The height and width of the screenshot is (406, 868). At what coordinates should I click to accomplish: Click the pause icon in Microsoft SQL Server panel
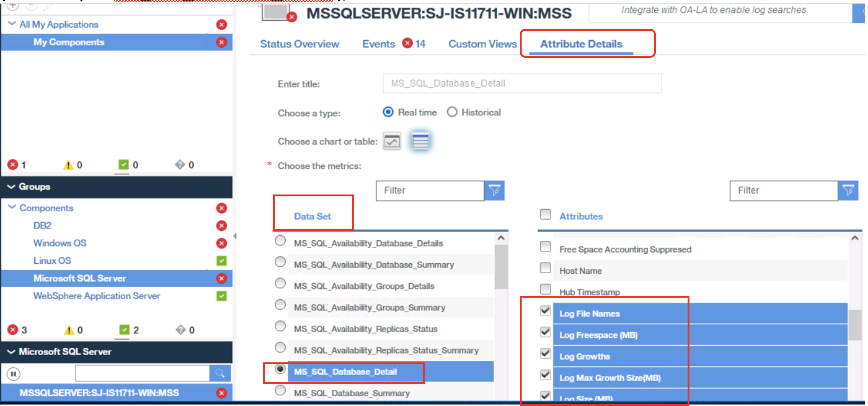pos(13,374)
